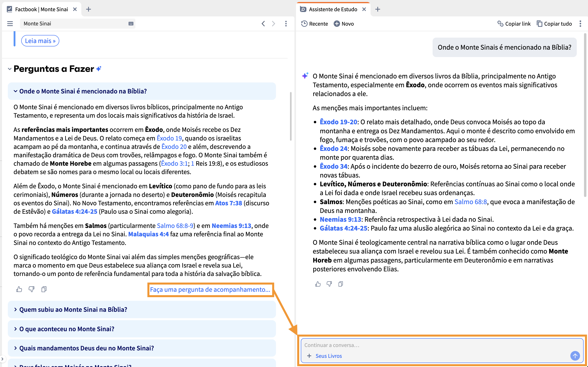The image size is (588, 367).
Task: Click the Leia mais button
Action: pyautogui.click(x=40, y=41)
